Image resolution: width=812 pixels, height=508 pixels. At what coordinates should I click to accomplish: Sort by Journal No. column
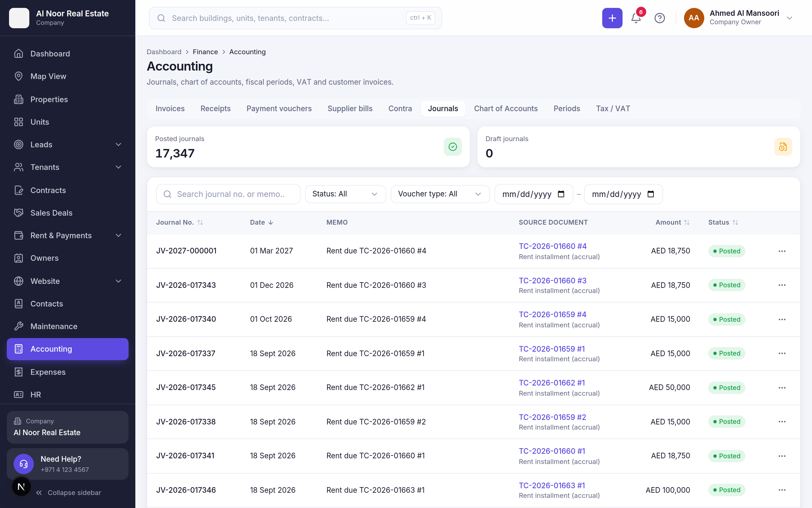180,222
